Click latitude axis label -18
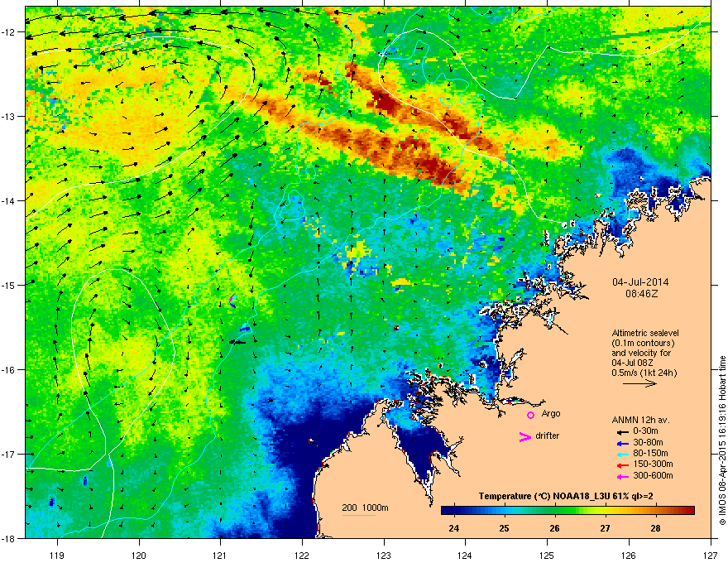This screenshot has width=728, height=563. tap(8, 538)
